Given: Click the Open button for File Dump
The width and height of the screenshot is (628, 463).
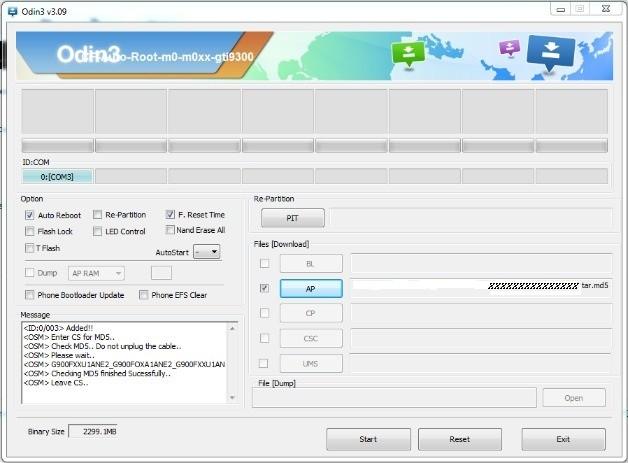Looking at the screenshot, I should [574, 398].
